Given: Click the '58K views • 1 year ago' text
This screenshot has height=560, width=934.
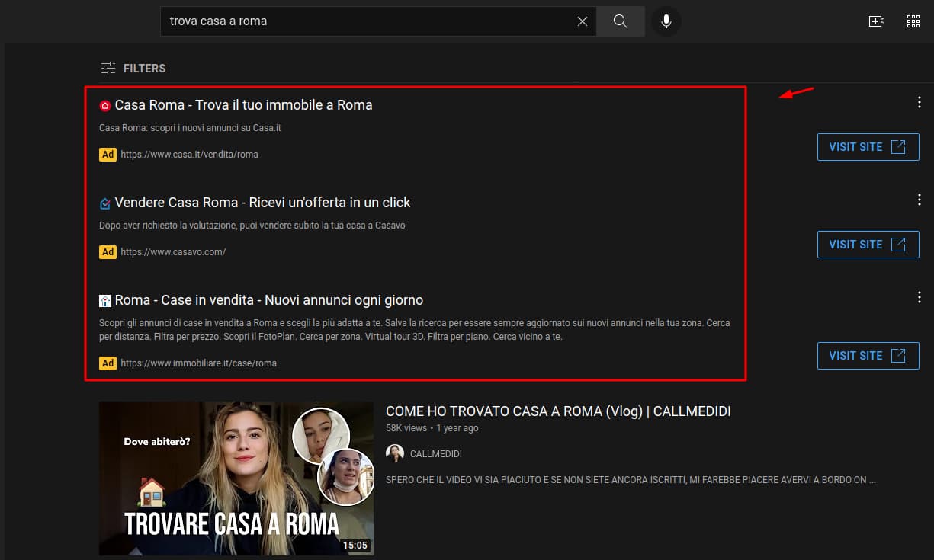Looking at the screenshot, I should pos(432,428).
